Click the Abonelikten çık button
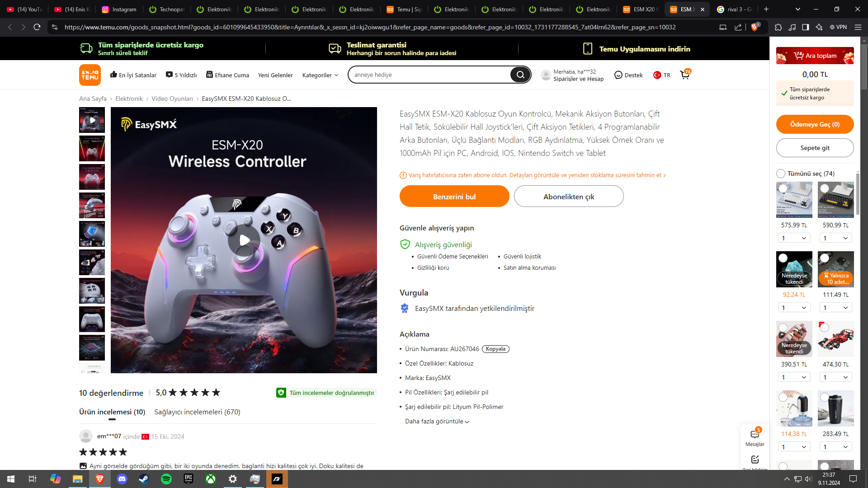The image size is (868, 488). (x=569, y=197)
